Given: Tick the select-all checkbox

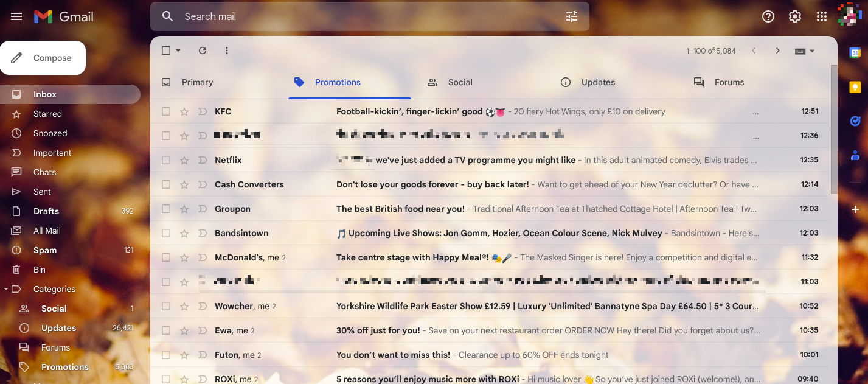Looking at the screenshot, I should pyautogui.click(x=166, y=51).
